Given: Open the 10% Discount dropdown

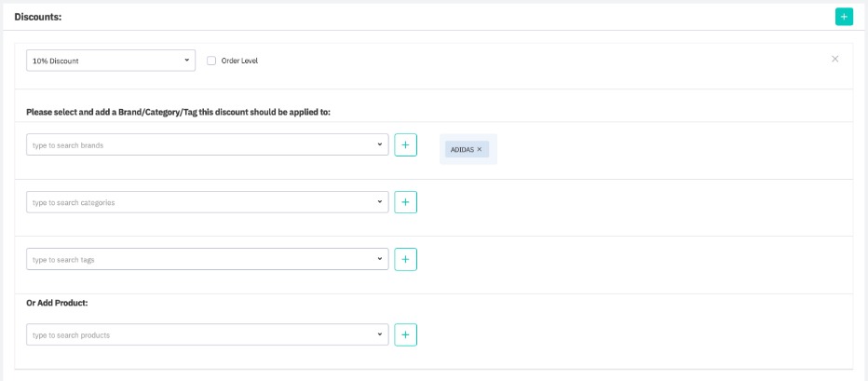Looking at the screenshot, I should [x=111, y=61].
